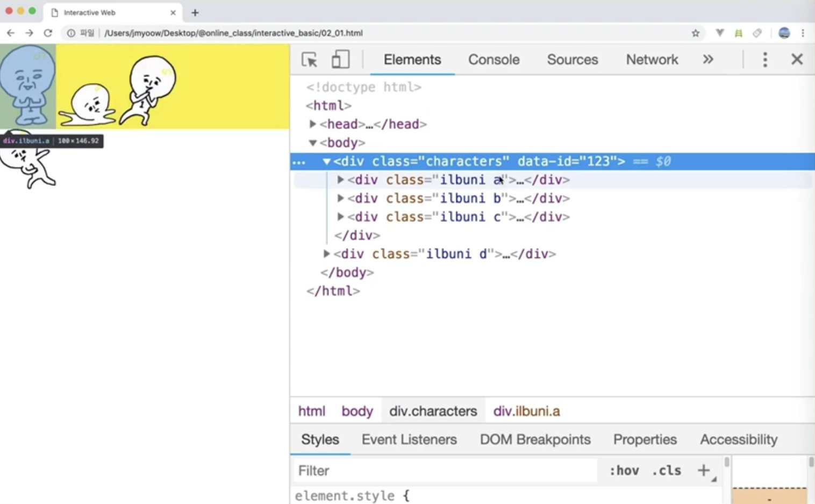Click the lying-down character image
Image resolution: width=815 pixels, height=504 pixels.
(87, 104)
